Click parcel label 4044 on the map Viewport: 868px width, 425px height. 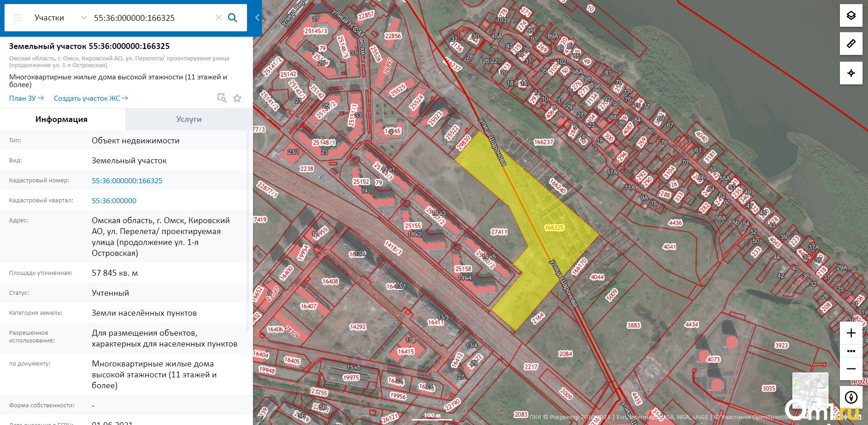[x=597, y=277]
